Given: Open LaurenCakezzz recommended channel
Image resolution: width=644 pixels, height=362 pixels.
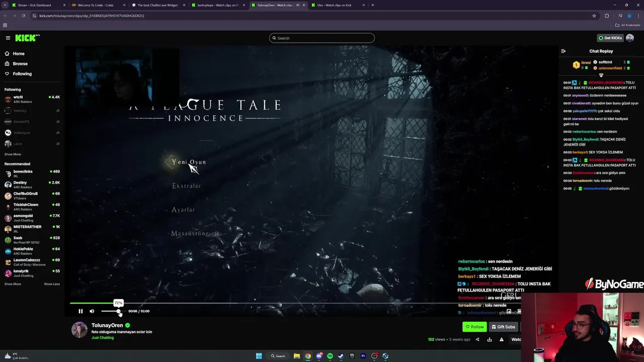Looking at the screenshot, I should click(x=32, y=262).
